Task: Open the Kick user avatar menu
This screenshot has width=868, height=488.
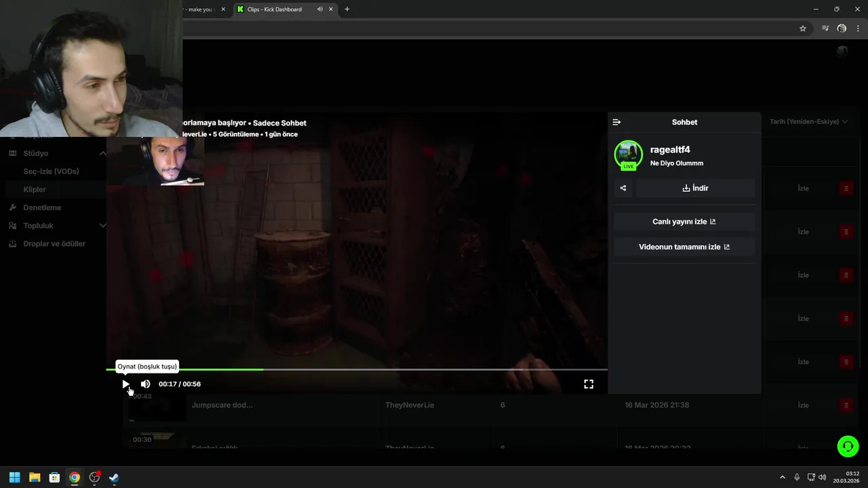Action: (x=842, y=52)
